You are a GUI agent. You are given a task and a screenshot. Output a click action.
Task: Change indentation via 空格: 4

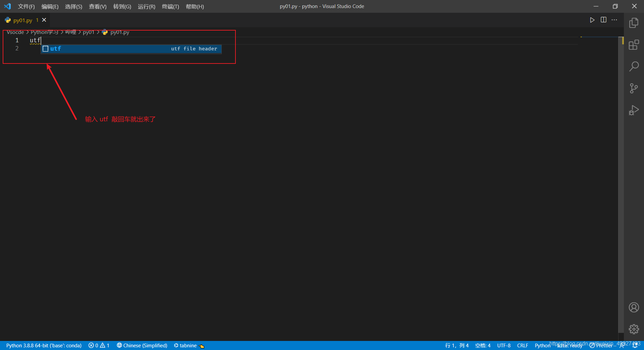point(483,346)
